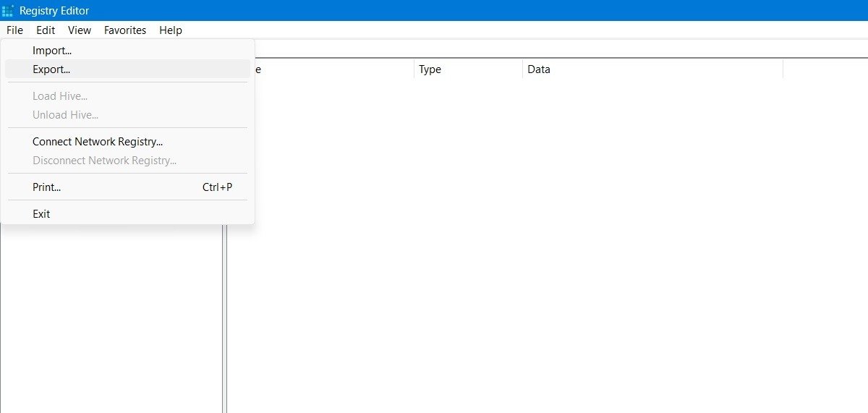Viewport: 868px width, 413px height.
Task: Click the disabled Unload Hive... entry
Action: point(65,115)
